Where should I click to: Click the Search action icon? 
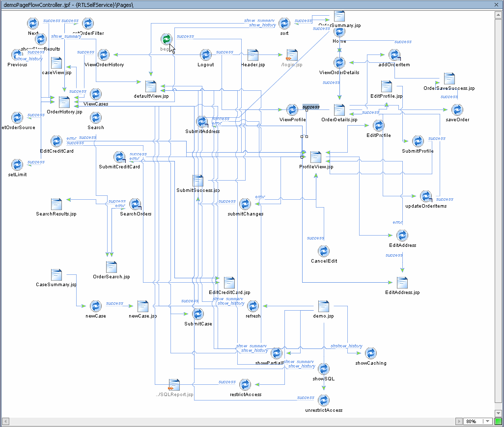tap(96, 118)
